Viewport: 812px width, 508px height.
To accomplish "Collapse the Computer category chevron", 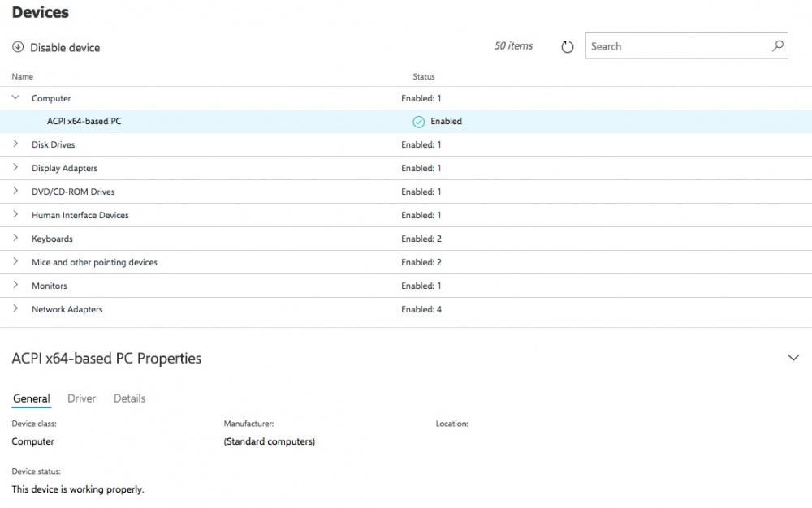I will [15, 97].
